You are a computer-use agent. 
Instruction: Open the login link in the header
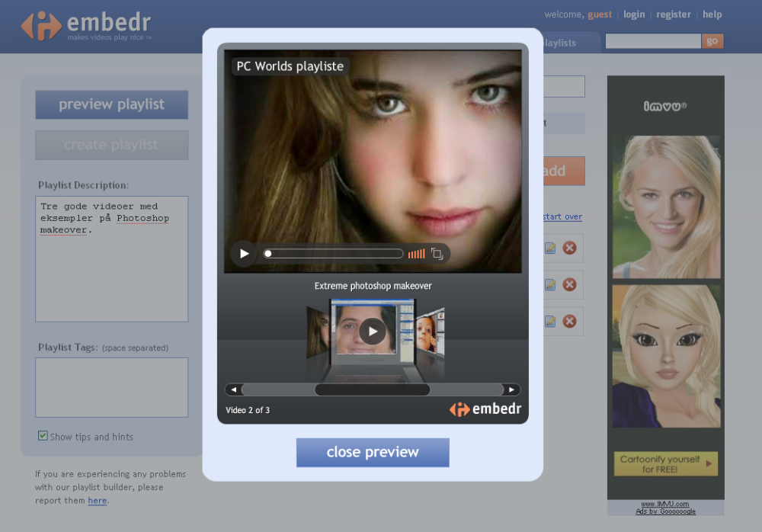634,14
